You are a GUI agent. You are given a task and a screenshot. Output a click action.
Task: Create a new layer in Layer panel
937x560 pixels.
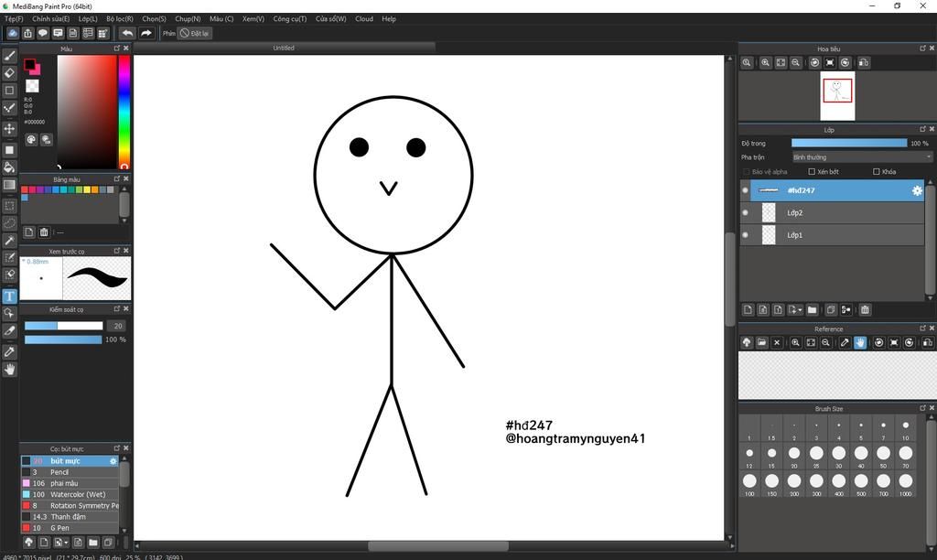click(748, 309)
